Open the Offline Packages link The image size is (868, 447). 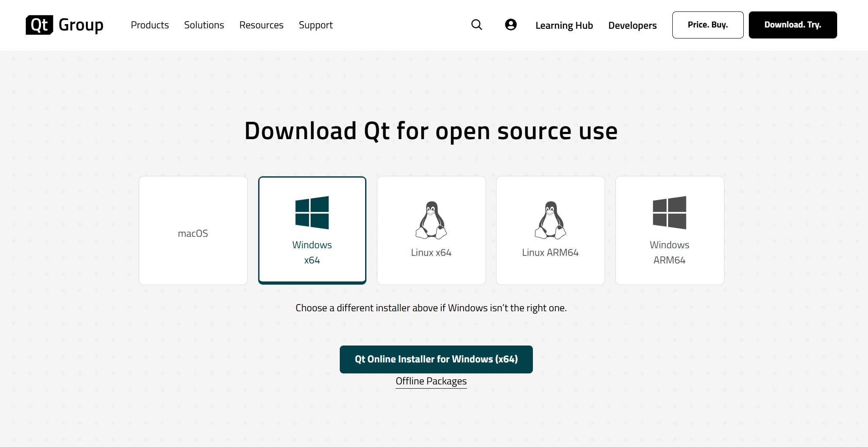tap(431, 381)
